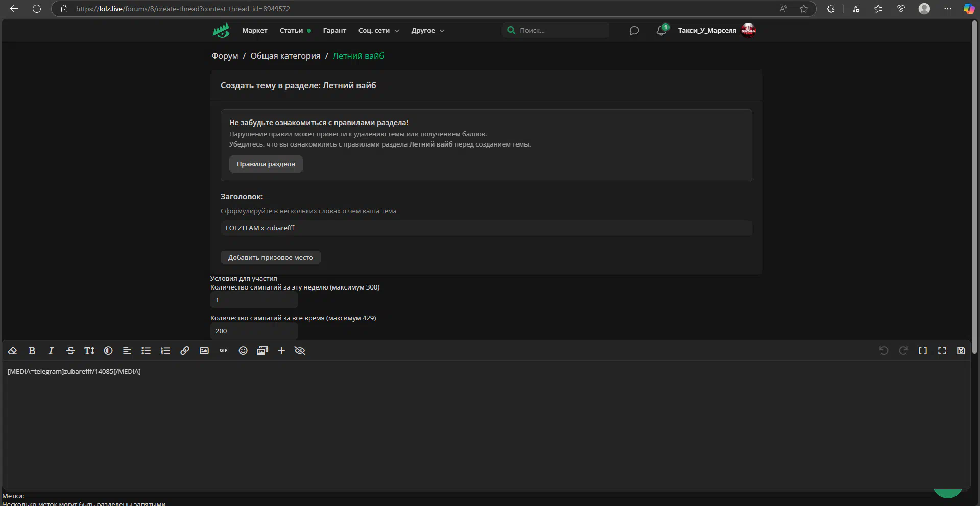The height and width of the screenshot is (506, 980).
Task: Click the title field with LOLZTEAM x zubarefff
Action: tap(486, 228)
